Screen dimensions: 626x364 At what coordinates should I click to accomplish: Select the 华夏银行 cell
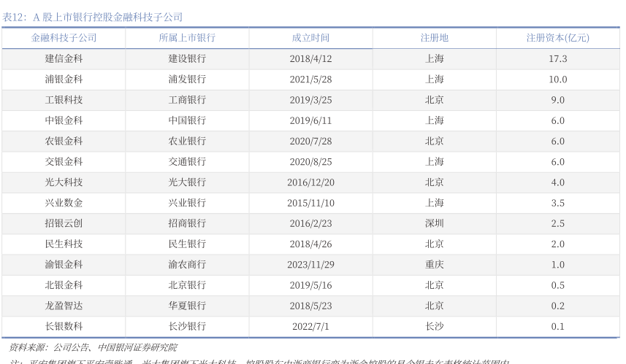coord(187,306)
